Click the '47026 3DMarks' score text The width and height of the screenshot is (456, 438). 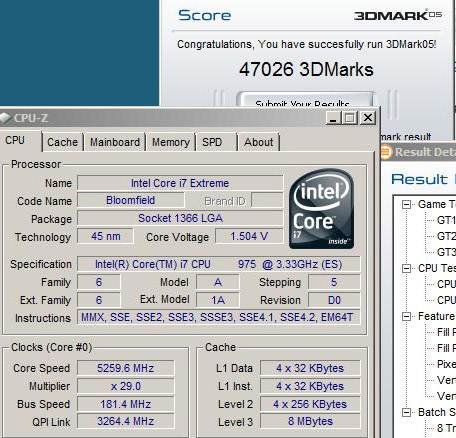point(306,69)
